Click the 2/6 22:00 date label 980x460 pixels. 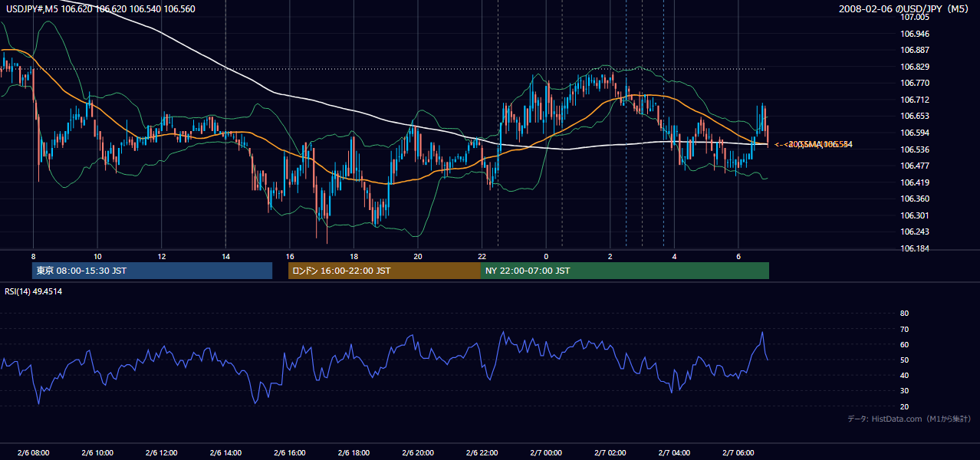coord(482,452)
